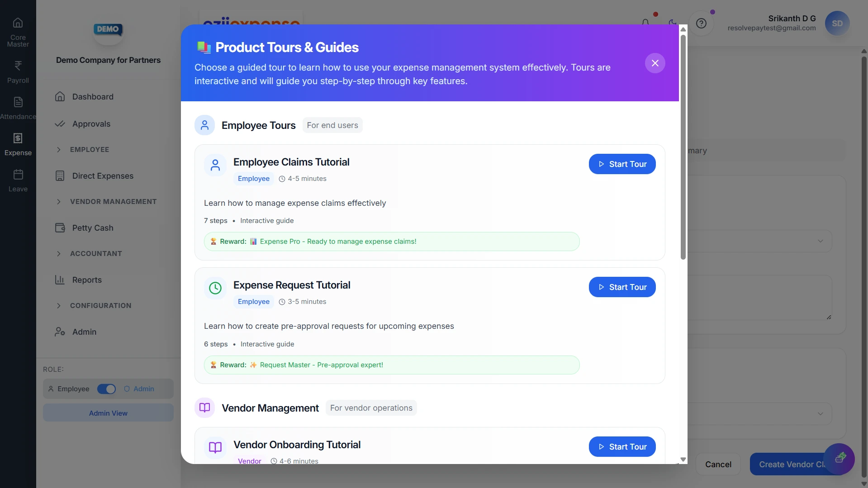Expand the ACCOUNTANT section

click(96, 253)
